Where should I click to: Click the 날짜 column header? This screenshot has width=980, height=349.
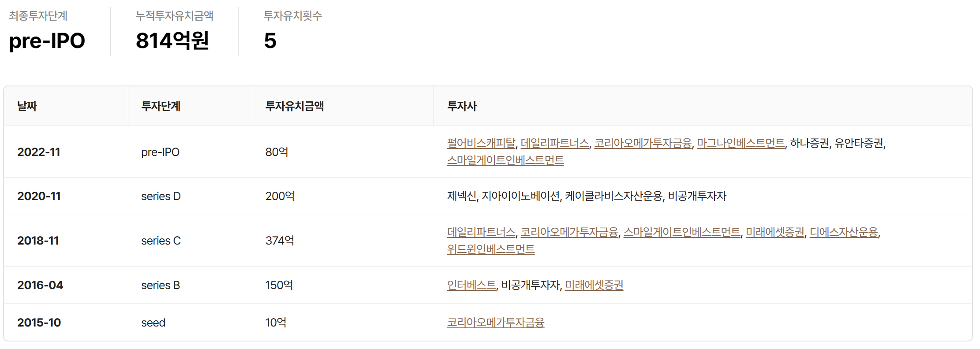[x=27, y=106]
